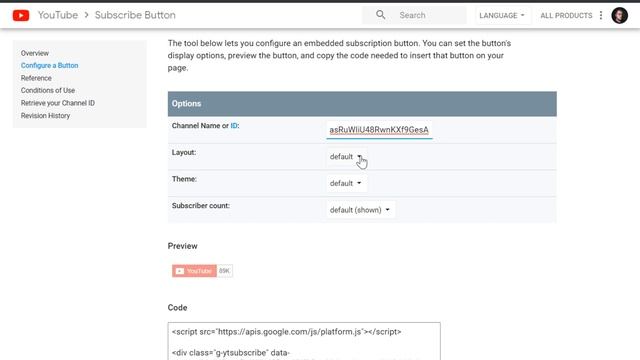Image resolution: width=640 pixels, height=360 pixels.
Task: Select Configure a Button in sidebar
Action: click(x=49, y=65)
